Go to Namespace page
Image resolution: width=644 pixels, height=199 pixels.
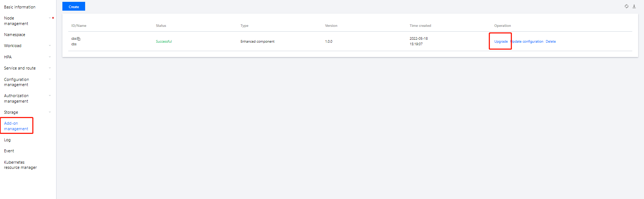[x=15, y=35]
